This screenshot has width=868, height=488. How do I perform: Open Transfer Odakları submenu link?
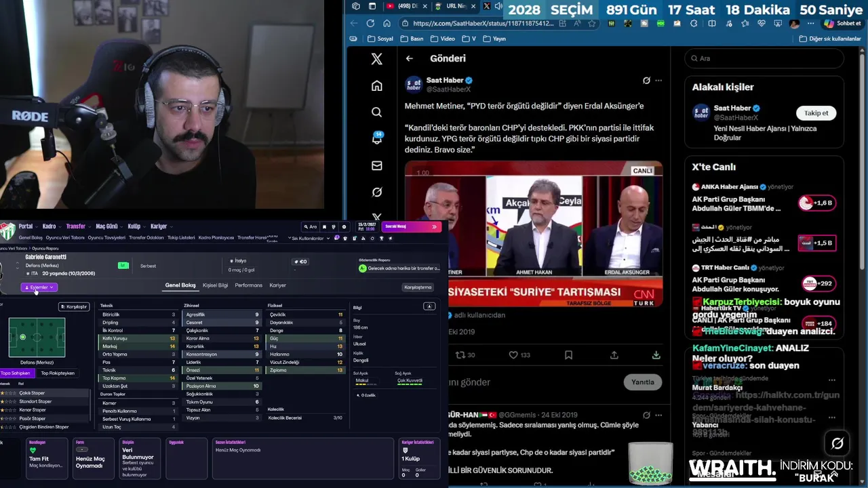pyautogui.click(x=146, y=238)
